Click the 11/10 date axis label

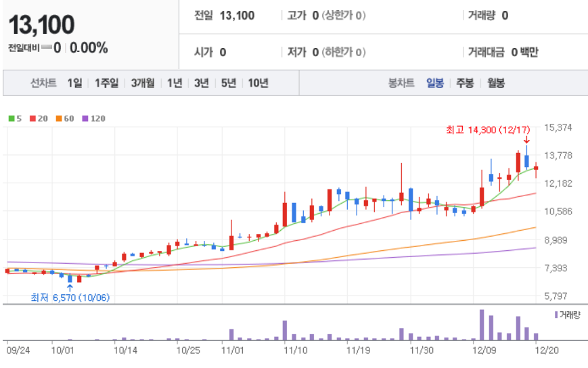tap(296, 350)
